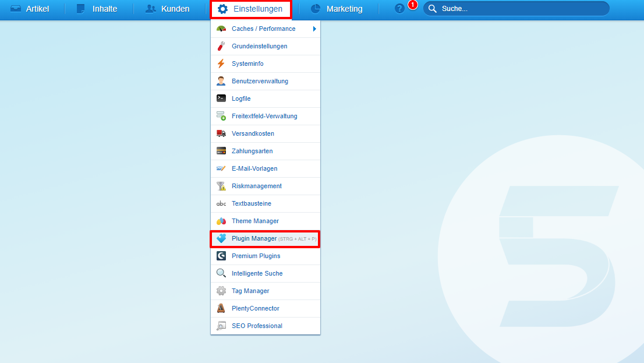The image size is (644, 363).
Task: Click the Caches speedometer icon
Action: (x=221, y=29)
